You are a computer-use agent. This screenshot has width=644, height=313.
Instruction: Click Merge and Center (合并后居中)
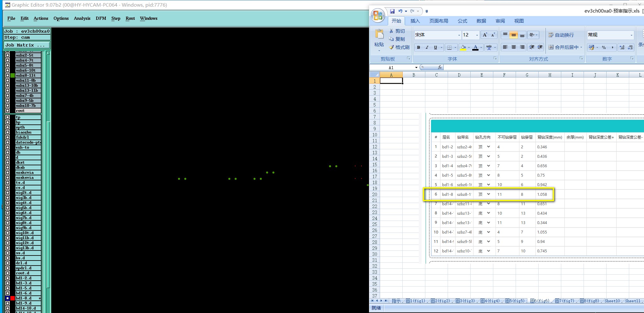(x=563, y=47)
